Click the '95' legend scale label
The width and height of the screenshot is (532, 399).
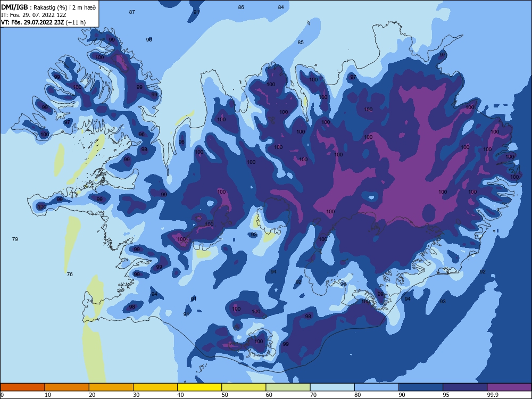tap(446, 395)
